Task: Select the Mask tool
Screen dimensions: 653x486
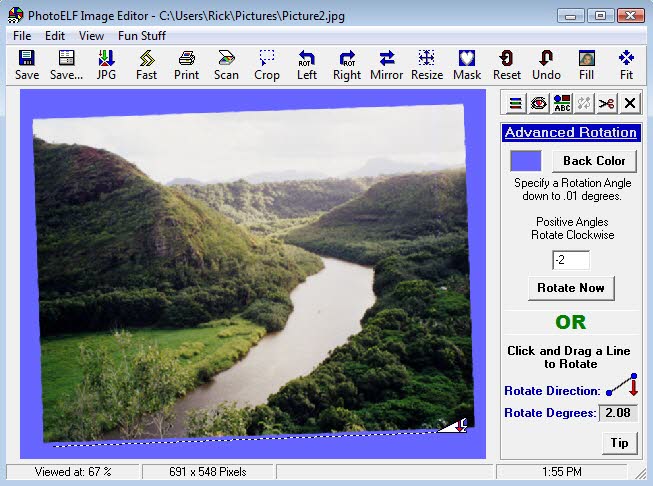Action: point(466,65)
